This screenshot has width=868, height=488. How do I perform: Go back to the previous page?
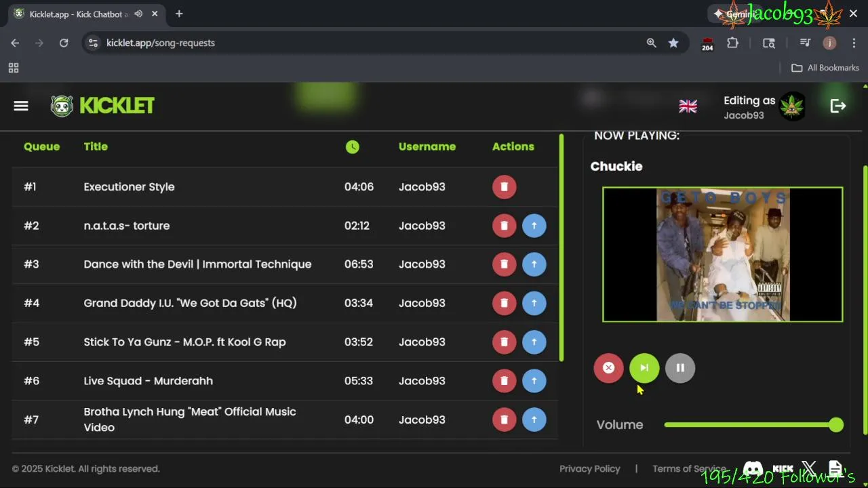tap(15, 43)
